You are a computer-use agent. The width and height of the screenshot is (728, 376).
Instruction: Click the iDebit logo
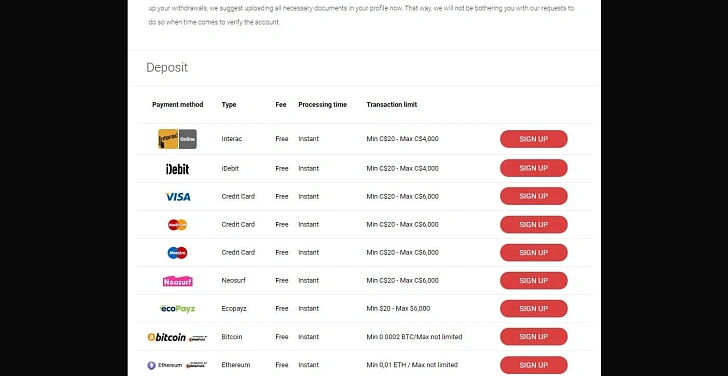click(x=177, y=169)
